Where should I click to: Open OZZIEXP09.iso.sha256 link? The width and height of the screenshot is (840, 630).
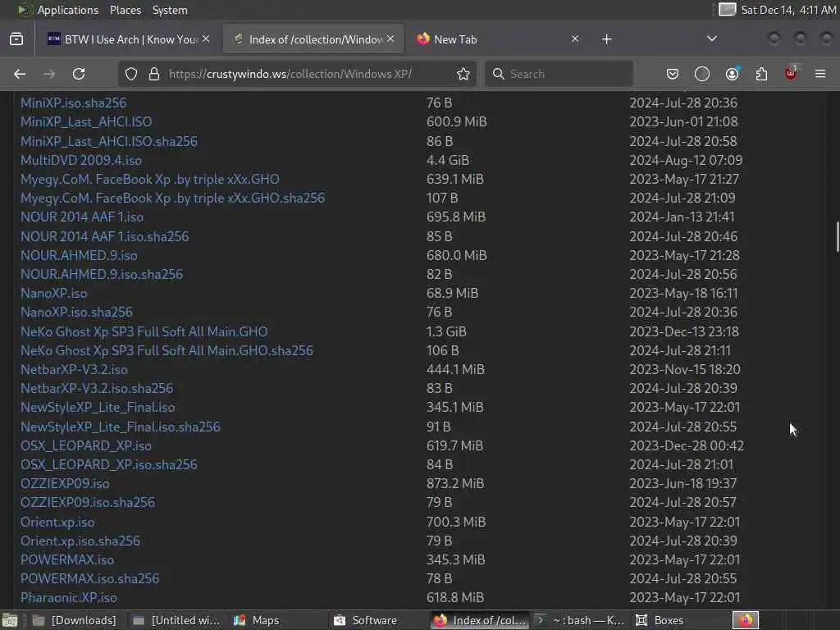point(87,502)
